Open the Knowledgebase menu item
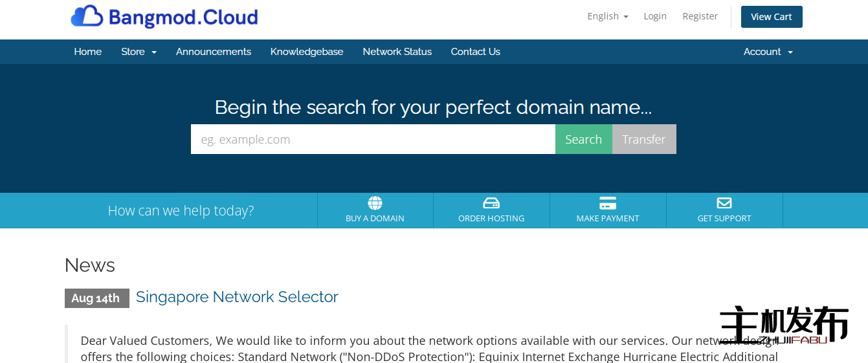This screenshot has width=868, height=363. point(307,52)
